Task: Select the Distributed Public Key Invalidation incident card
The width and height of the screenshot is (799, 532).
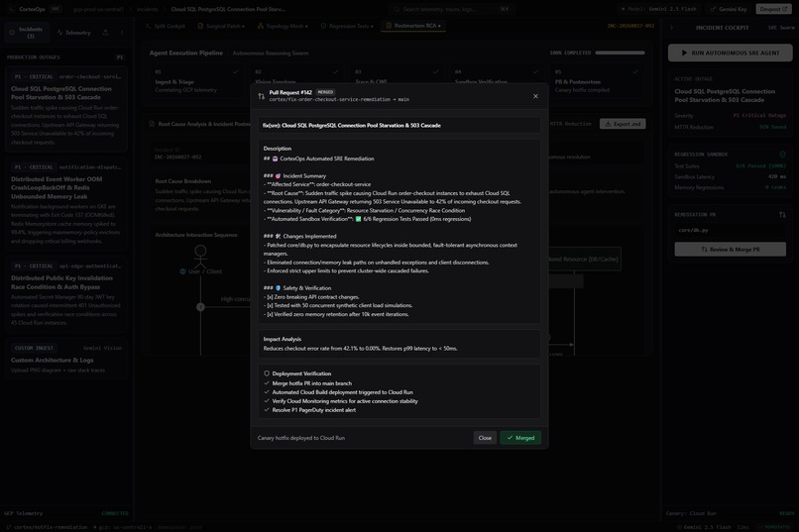Action: coord(65,295)
